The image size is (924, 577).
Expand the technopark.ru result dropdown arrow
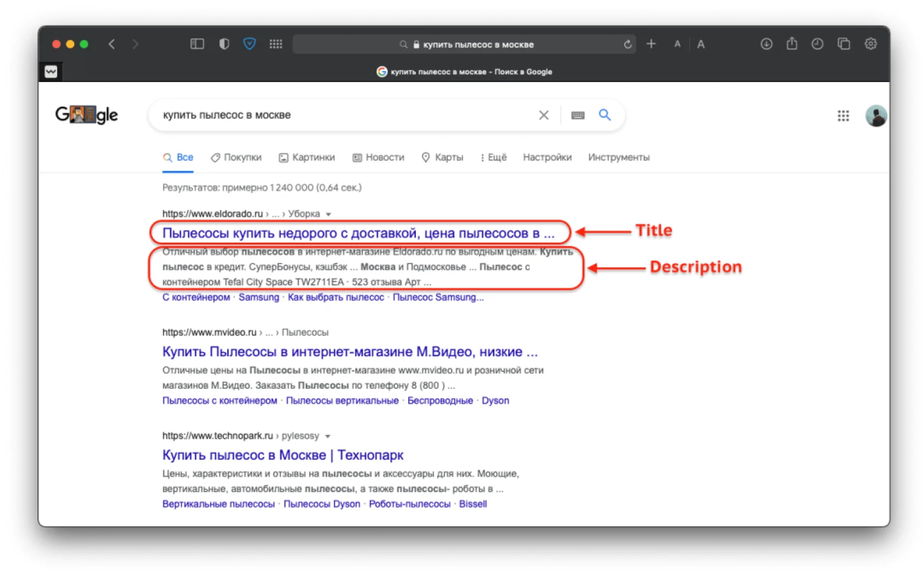(327, 436)
